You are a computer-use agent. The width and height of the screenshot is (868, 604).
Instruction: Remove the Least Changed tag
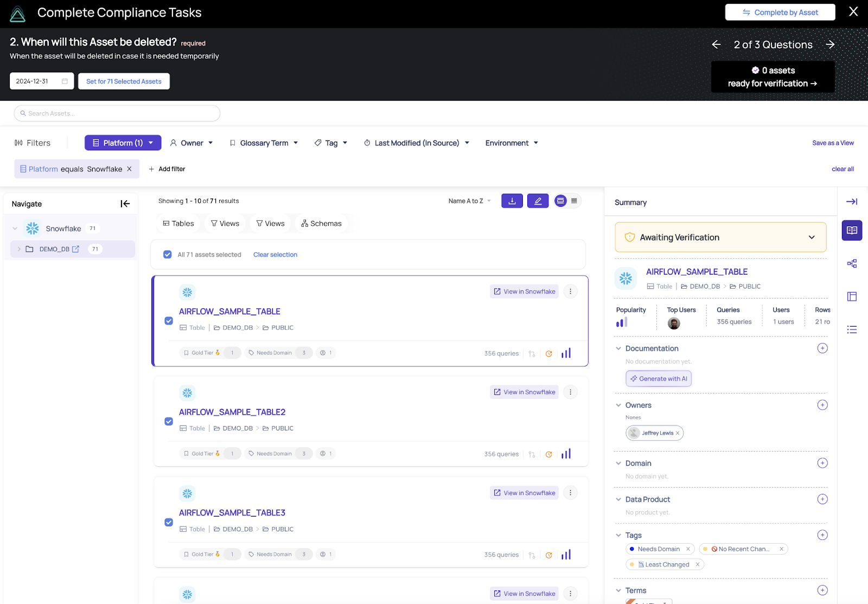point(698,564)
